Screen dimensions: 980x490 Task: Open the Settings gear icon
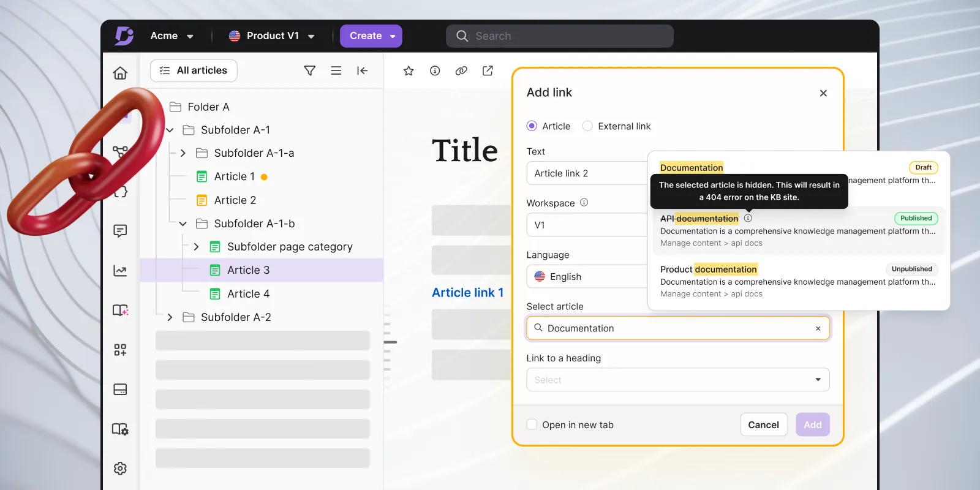coord(120,469)
